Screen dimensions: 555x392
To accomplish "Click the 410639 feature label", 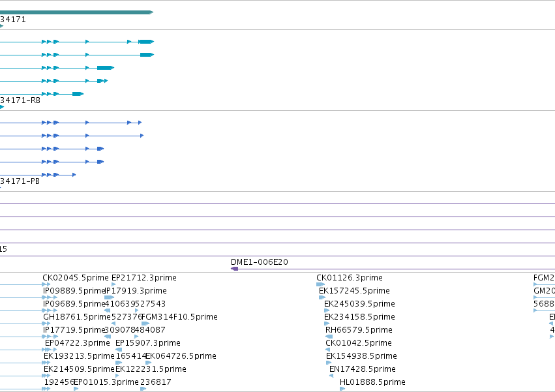I will coord(120,304).
